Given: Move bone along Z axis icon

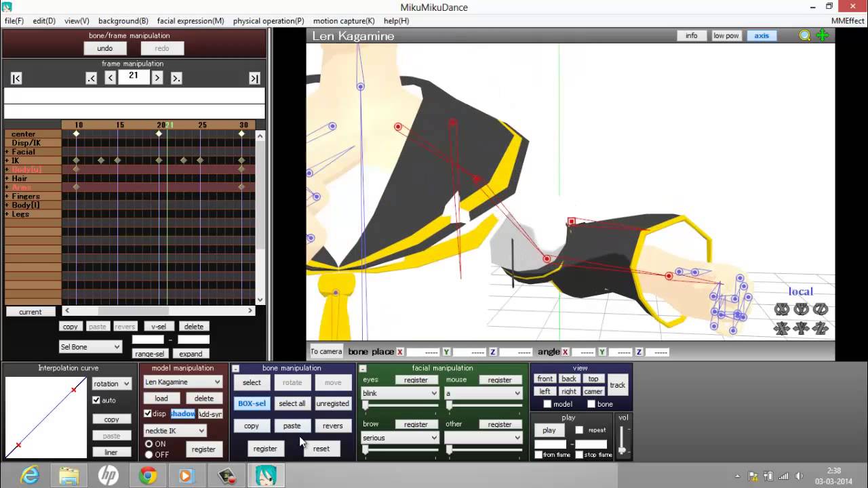Looking at the screenshot, I should tap(821, 329).
